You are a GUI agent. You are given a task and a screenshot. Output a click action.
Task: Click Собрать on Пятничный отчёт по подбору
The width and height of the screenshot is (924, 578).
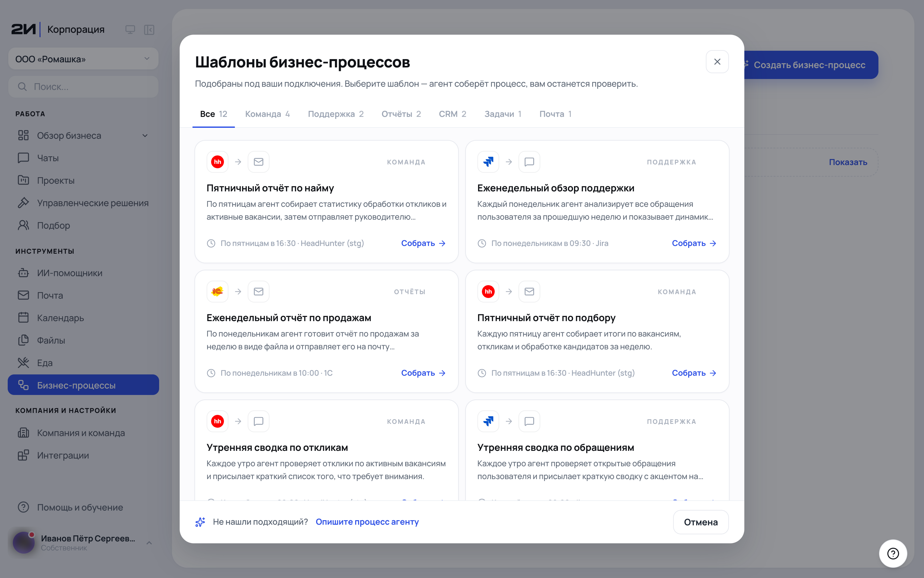tap(694, 373)
